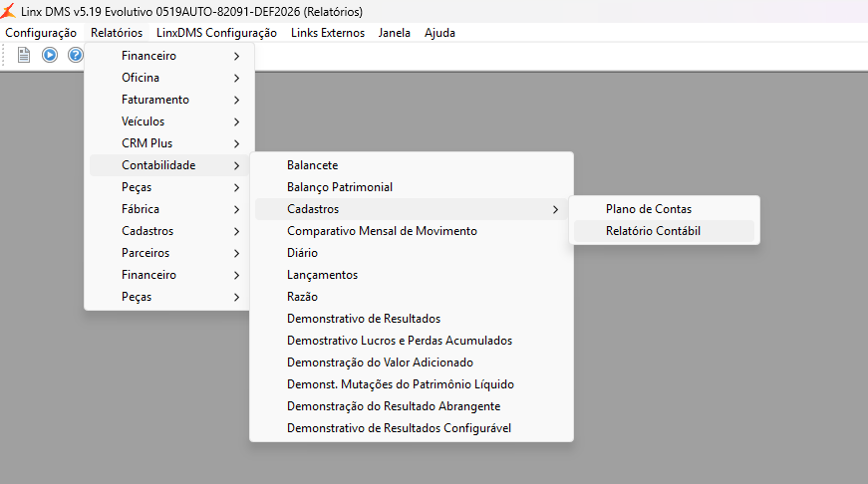Open the Balanço Patrimonial report

tap(339, 187)
